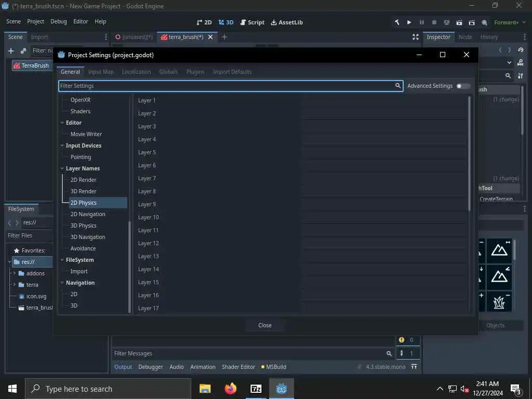Click the Movie Maker mode icon
The width and height of the screenshot is (532, 399).
[484, 22]
